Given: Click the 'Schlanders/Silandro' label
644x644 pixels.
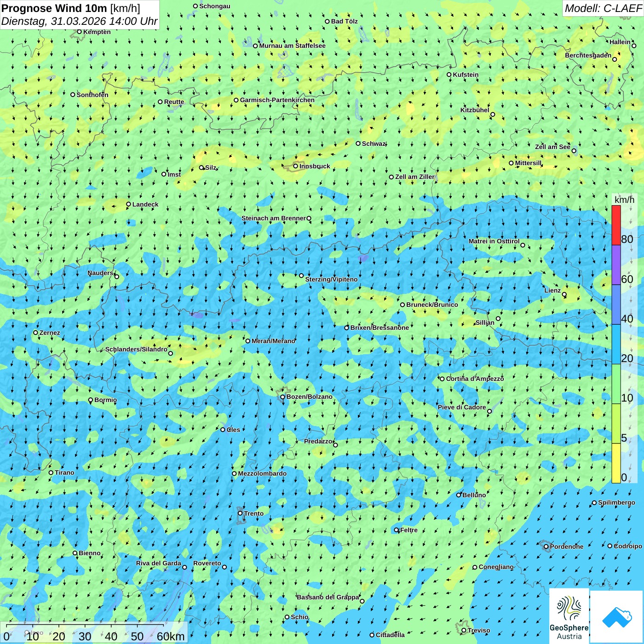Looking at the screenshot, I should tap(136, 349).
